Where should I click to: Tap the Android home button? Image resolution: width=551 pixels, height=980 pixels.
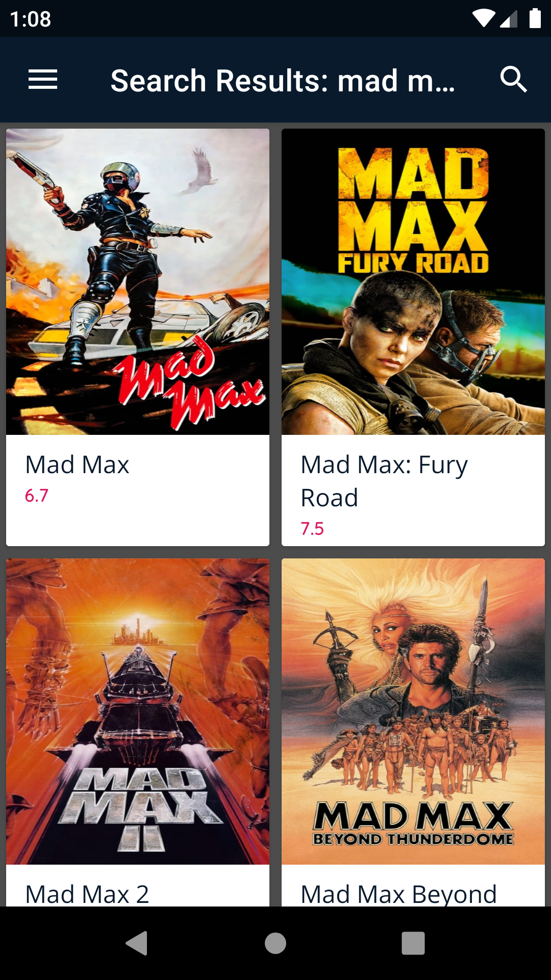point(275,943)
